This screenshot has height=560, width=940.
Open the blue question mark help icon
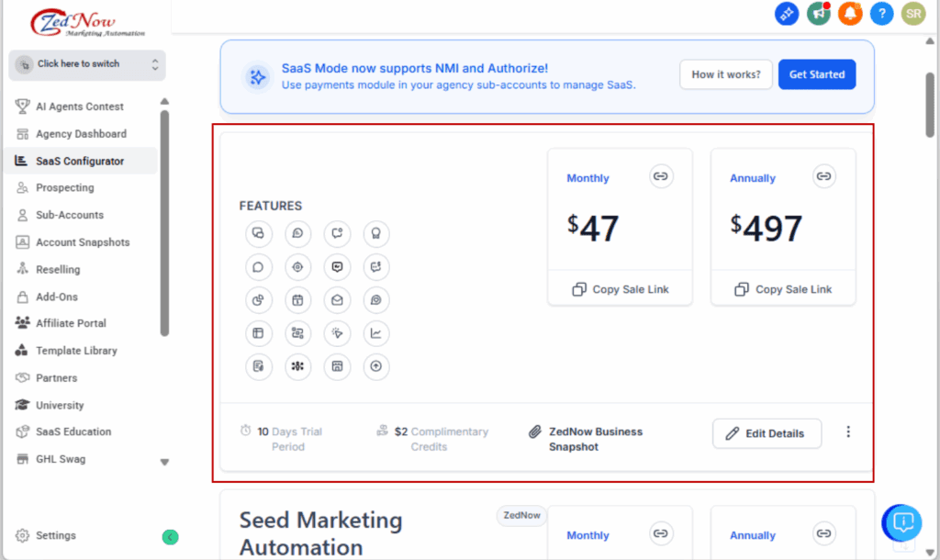point(882,13)
